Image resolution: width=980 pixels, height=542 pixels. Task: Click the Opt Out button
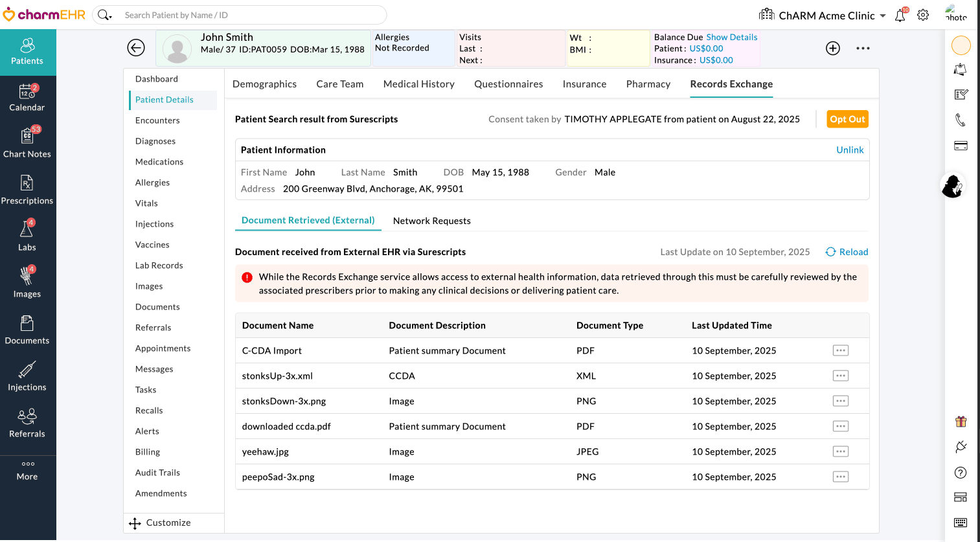coord(847,119)
